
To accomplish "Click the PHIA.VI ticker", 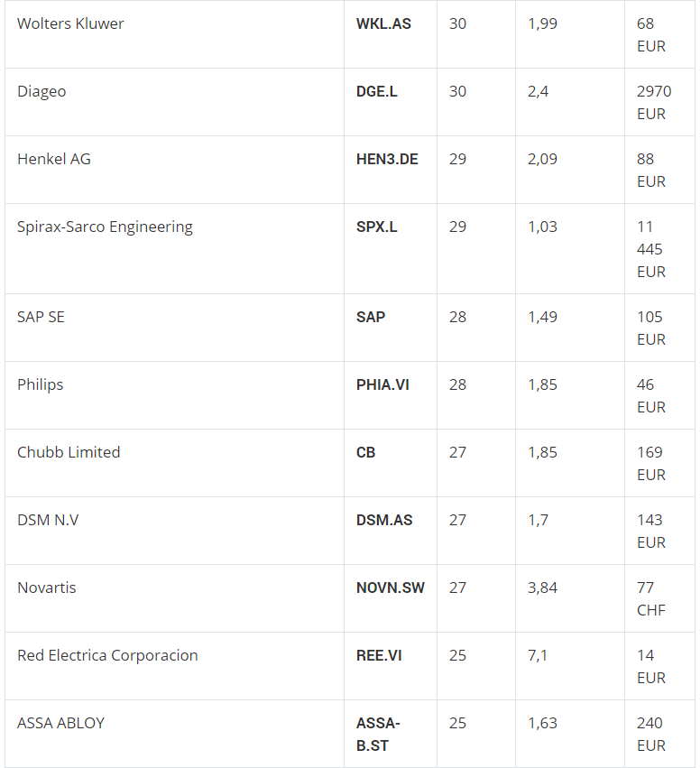I will tap(382, 384).
